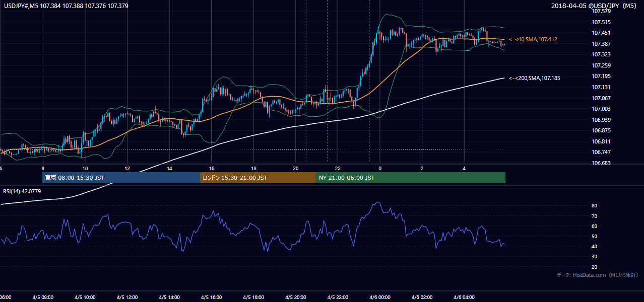Click hour label 18 under price chart
The width and height of the screenshot is (644, 302).
[x=253, y=169]
